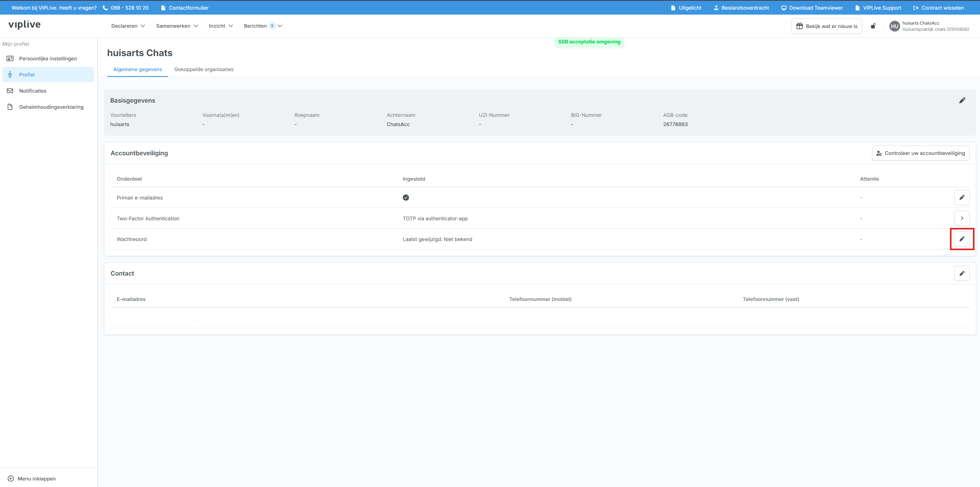The width and height of the screenshot is (980, 487).
Task: Select Profiel in the sidebar
Action: tap(48, 75)
